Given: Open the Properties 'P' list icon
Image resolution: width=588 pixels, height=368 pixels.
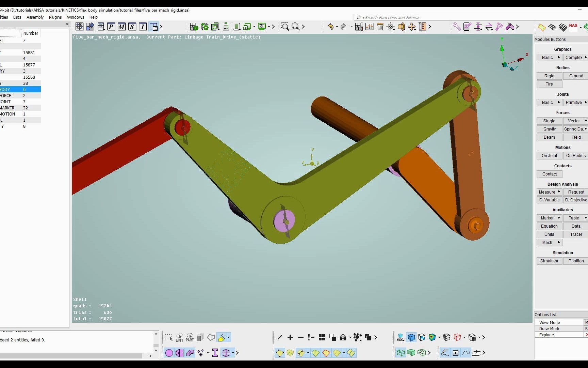Looking at the screenshot, I should (111, 27).
